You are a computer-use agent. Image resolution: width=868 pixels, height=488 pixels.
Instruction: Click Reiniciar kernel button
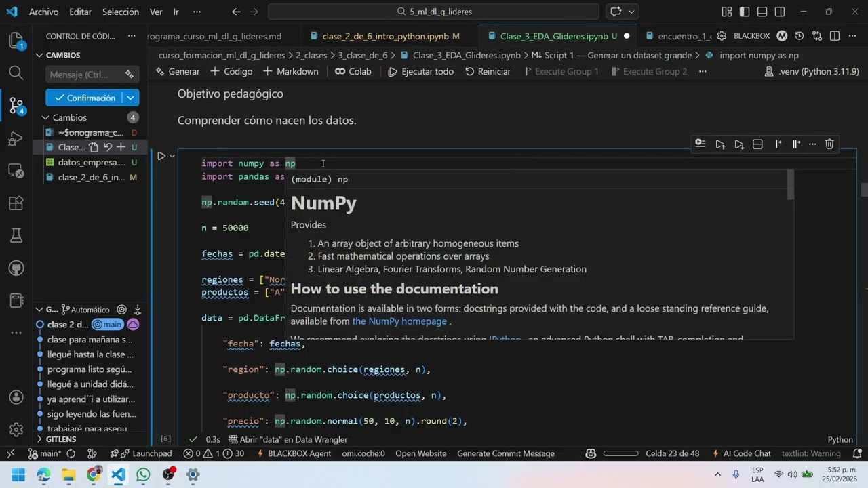coord(488,71)
